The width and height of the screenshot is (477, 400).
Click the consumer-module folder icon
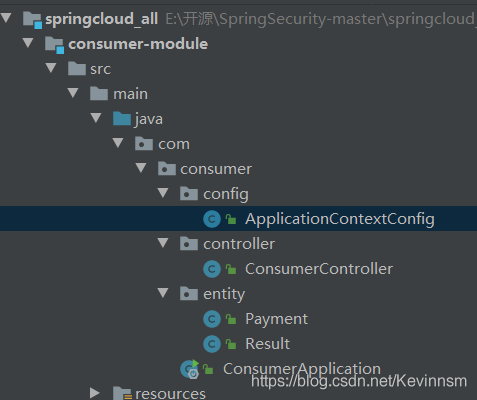tap(54, 45)
